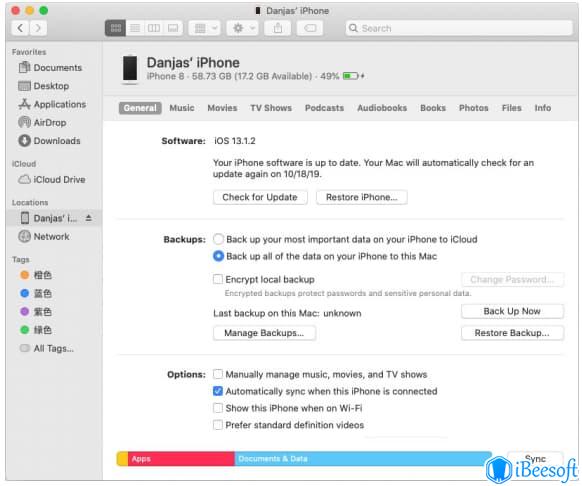Screen dimensions: 582x486
Task: Switch to the Music tab
Action: point(182,108)
